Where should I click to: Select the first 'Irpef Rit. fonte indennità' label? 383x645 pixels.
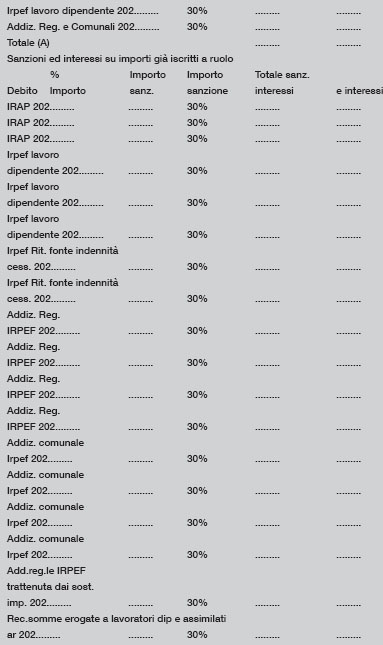pyautogui.click(x=63, y=251)
